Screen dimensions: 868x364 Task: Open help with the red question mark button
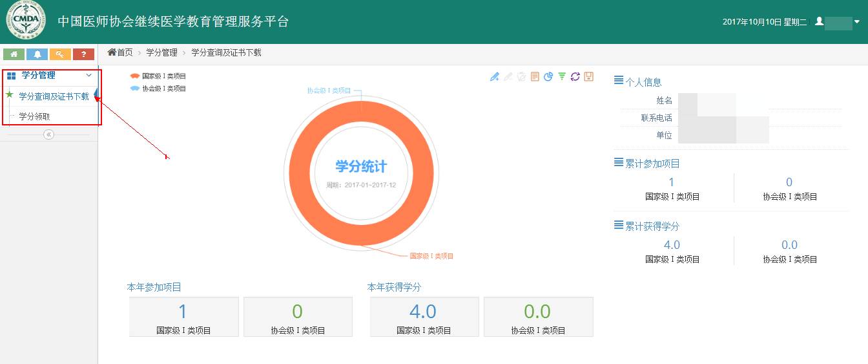click(x=83, y=54)
